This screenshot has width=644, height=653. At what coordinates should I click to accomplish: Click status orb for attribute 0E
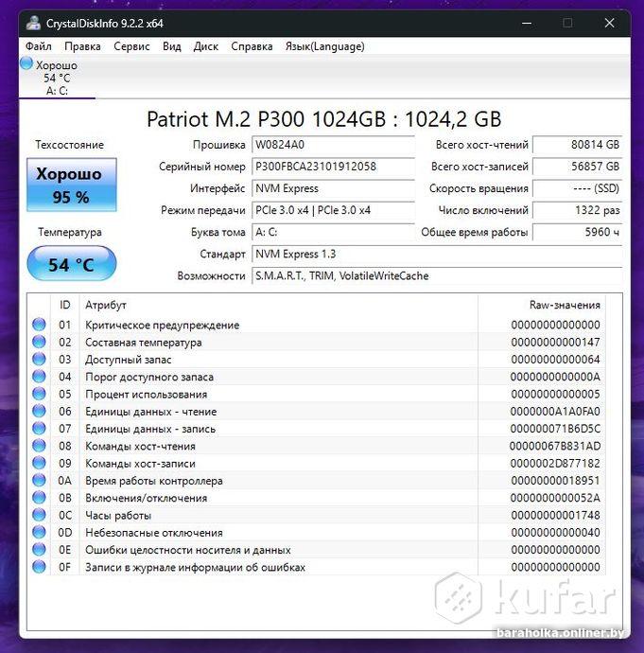[39, 549]
